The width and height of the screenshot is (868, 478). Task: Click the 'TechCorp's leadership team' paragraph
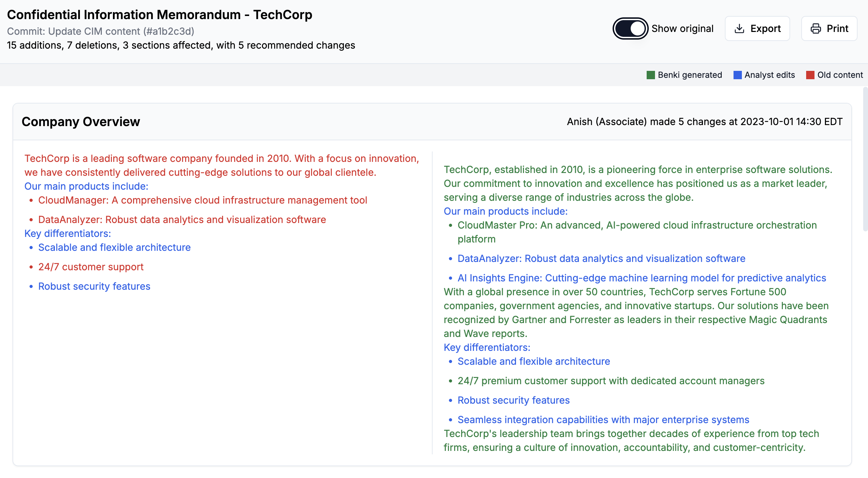pos(631,440)
